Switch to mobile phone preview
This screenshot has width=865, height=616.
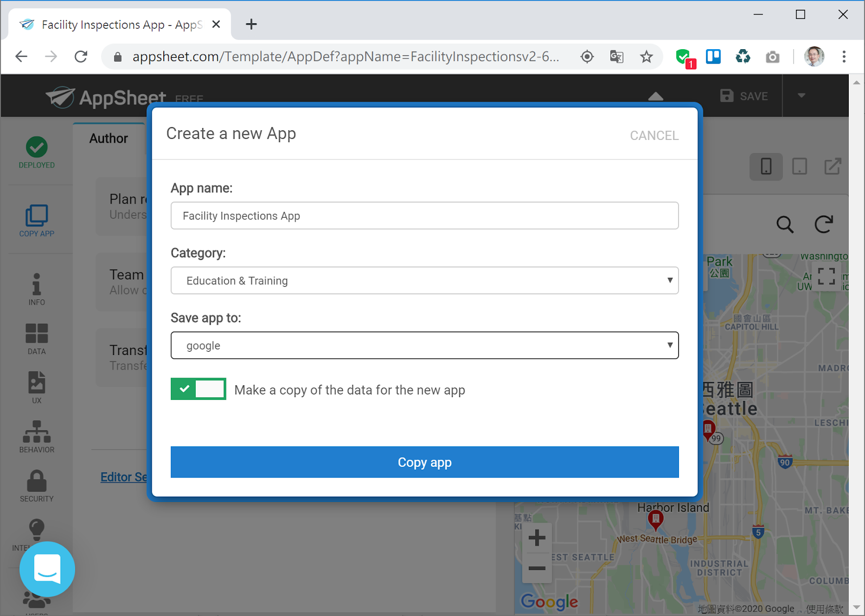click(x=766, y=166)
